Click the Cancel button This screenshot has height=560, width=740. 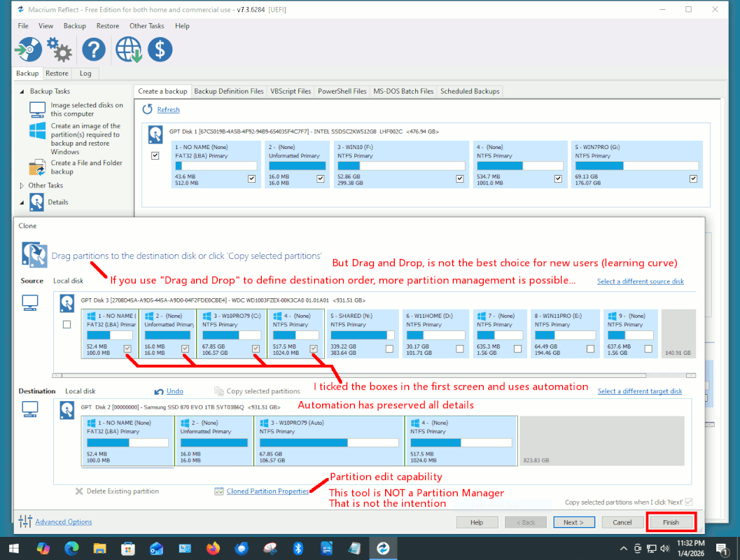tap(622, 522)
